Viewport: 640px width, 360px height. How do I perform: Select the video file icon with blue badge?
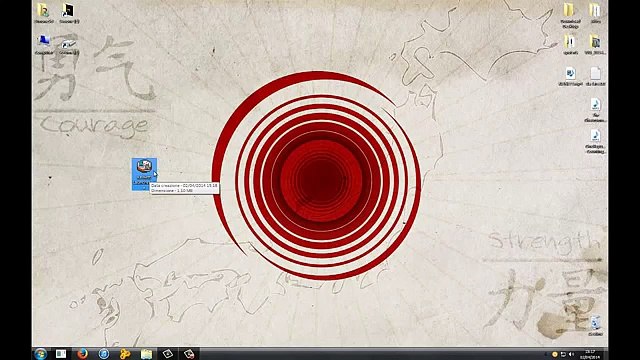[570, 77]
